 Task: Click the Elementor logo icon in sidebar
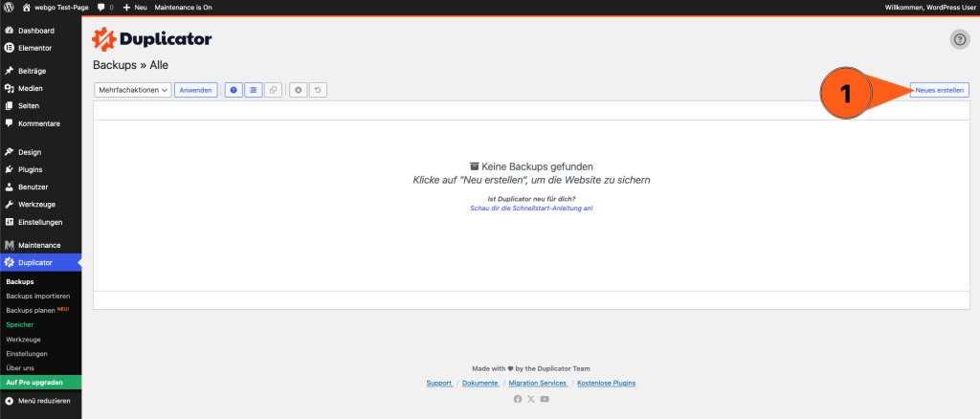tap(10, 48)
